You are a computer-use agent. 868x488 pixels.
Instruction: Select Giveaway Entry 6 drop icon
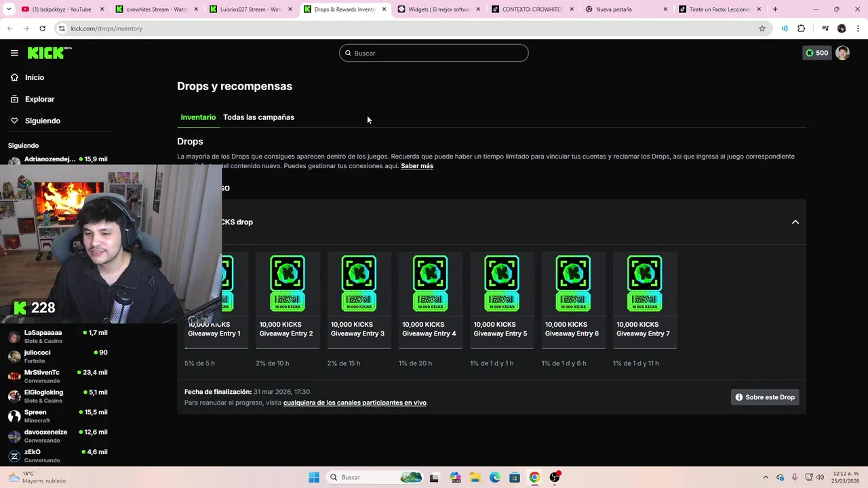[573, 283]
